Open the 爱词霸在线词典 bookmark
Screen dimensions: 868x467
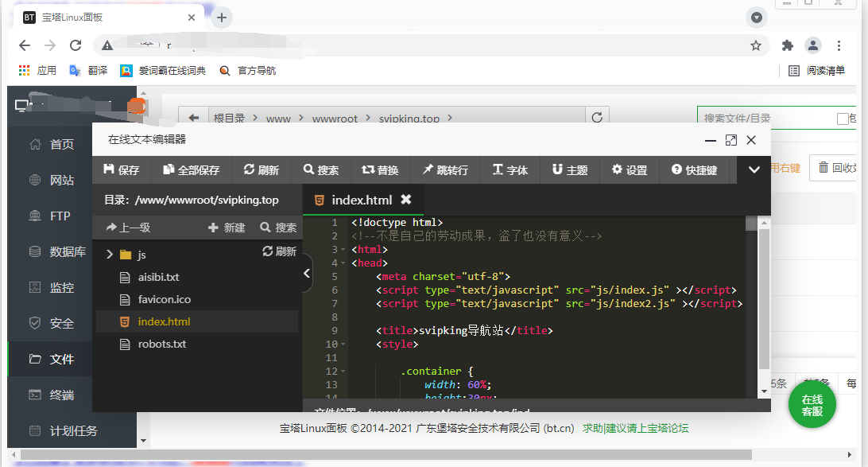click(x=163, y=70)
